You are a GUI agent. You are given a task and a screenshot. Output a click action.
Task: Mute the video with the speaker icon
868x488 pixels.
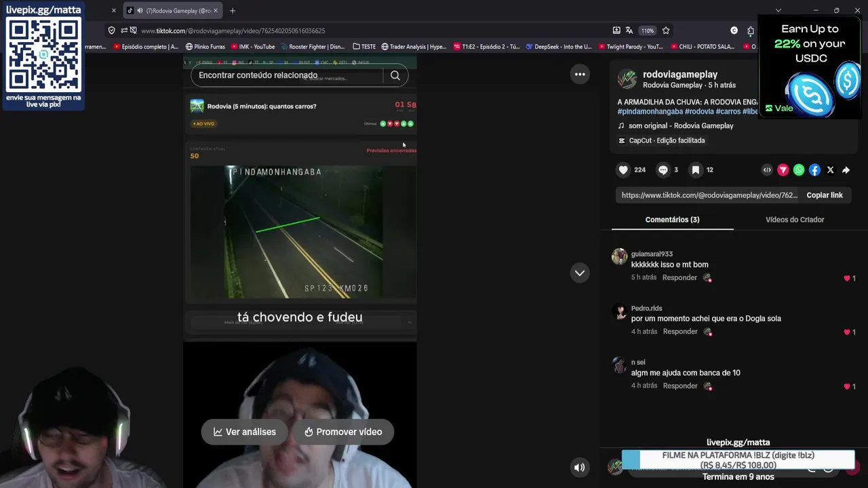click(x=580, y=467)
